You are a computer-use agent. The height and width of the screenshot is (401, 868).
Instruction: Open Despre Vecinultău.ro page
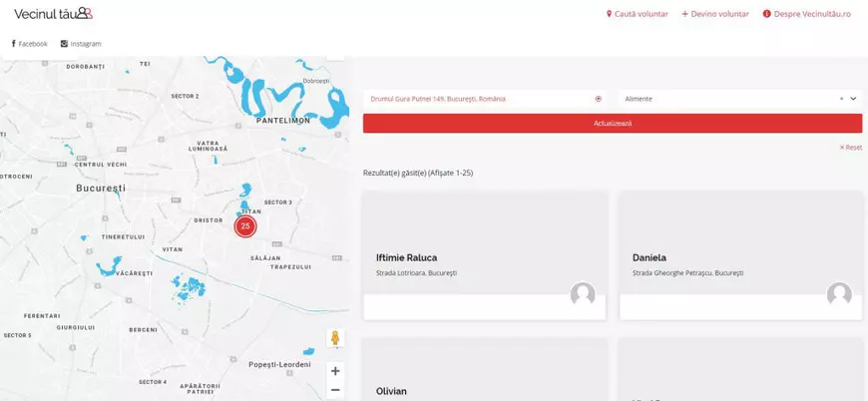[x=806, y=14]
